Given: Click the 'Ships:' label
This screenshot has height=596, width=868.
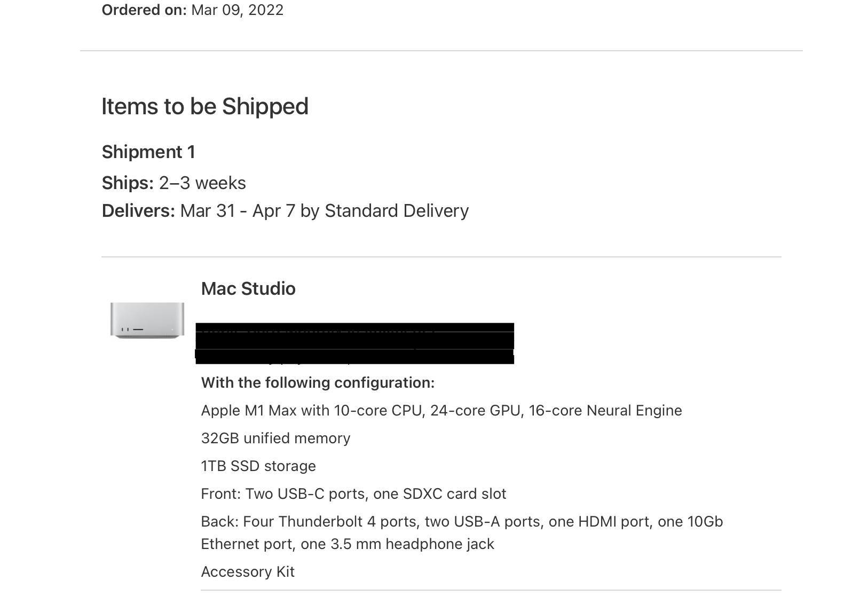Looking at the screenshot, I should pos(128,183).
